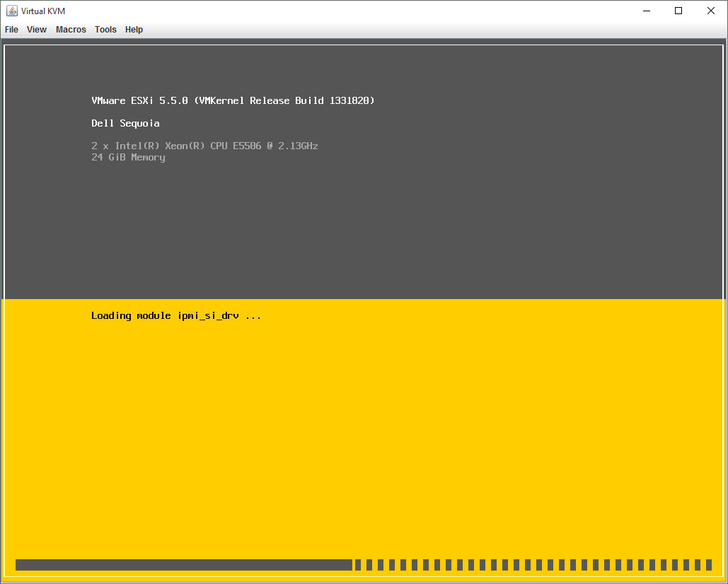Click the build number 1331820

pos(352,101)
